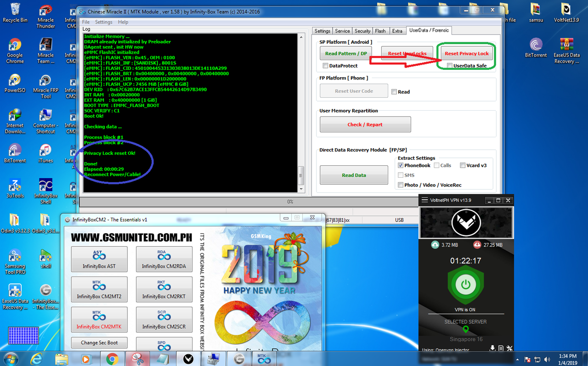Open the Settings menu in the menu bar
This screenshot has width=588, height=366.
pyautogui.click(x=104, y=22)
